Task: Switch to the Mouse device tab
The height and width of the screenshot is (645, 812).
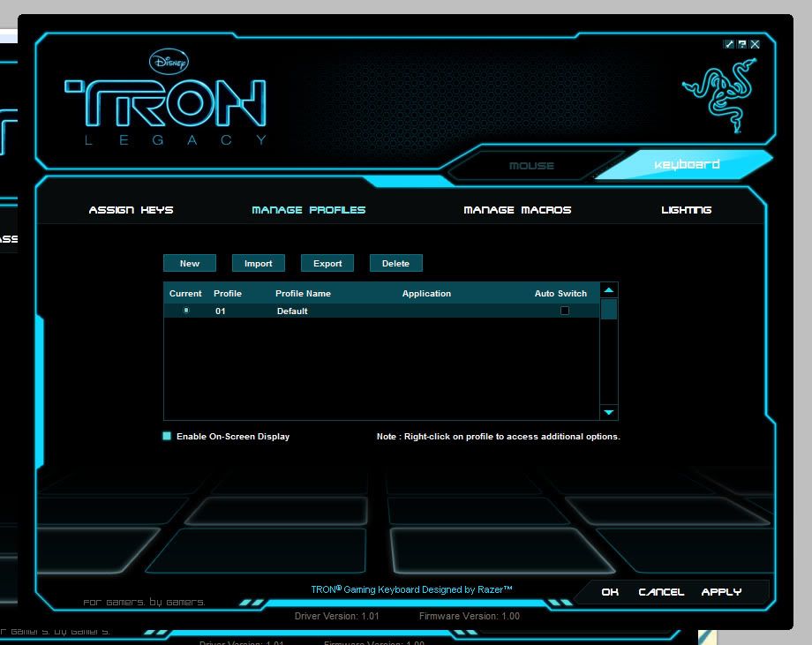Action: point(531,166)
